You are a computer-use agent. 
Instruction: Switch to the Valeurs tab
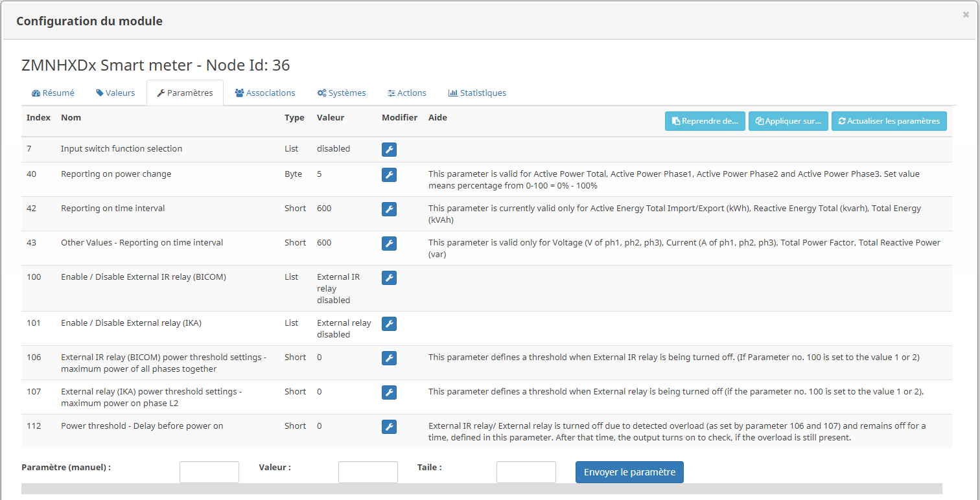click(x=115, y=93)
